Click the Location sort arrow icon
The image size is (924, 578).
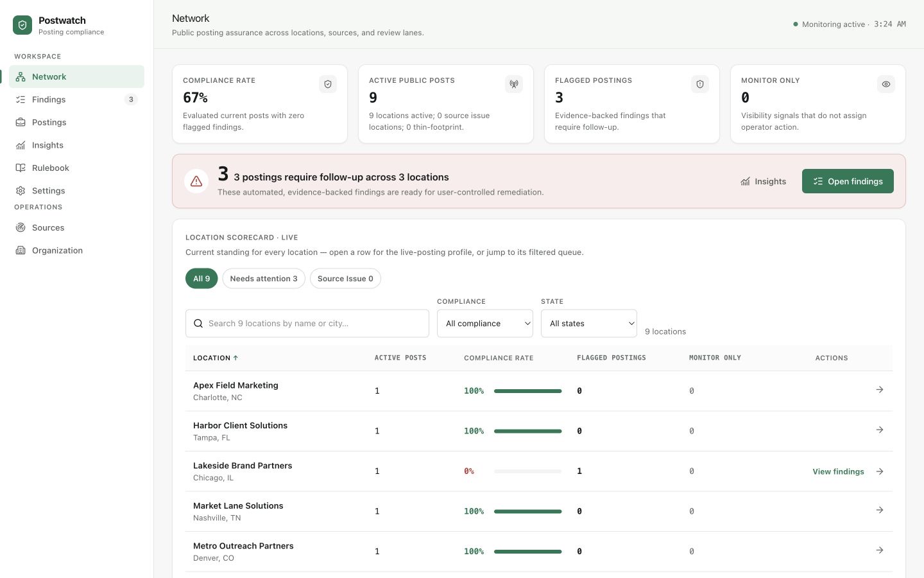pos(235,358)
